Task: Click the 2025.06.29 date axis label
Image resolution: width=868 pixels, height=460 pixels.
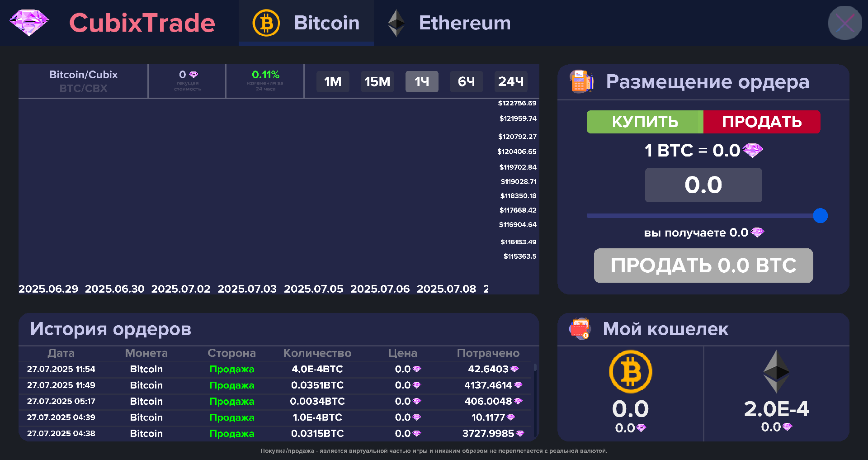Action: [48, 289]
